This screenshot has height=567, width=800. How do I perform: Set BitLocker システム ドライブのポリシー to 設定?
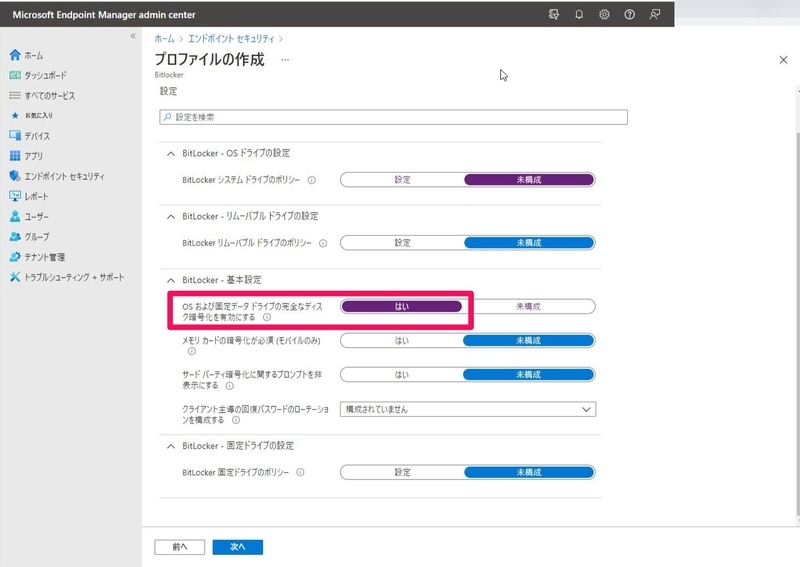pyautogui.click(x=402, y=180)
